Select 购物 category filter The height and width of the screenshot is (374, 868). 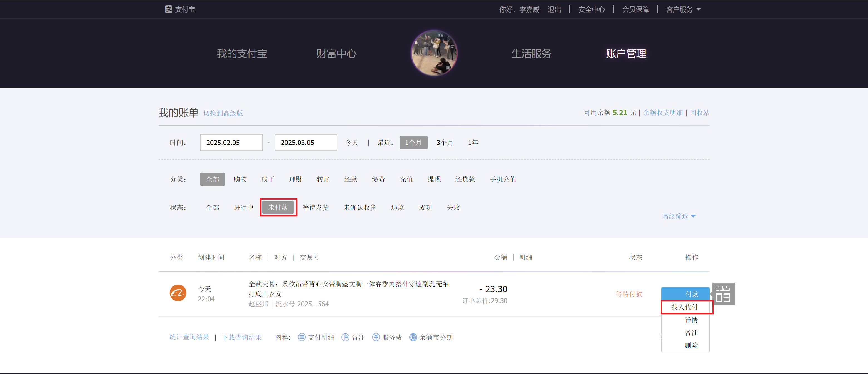tap(240, 179)
